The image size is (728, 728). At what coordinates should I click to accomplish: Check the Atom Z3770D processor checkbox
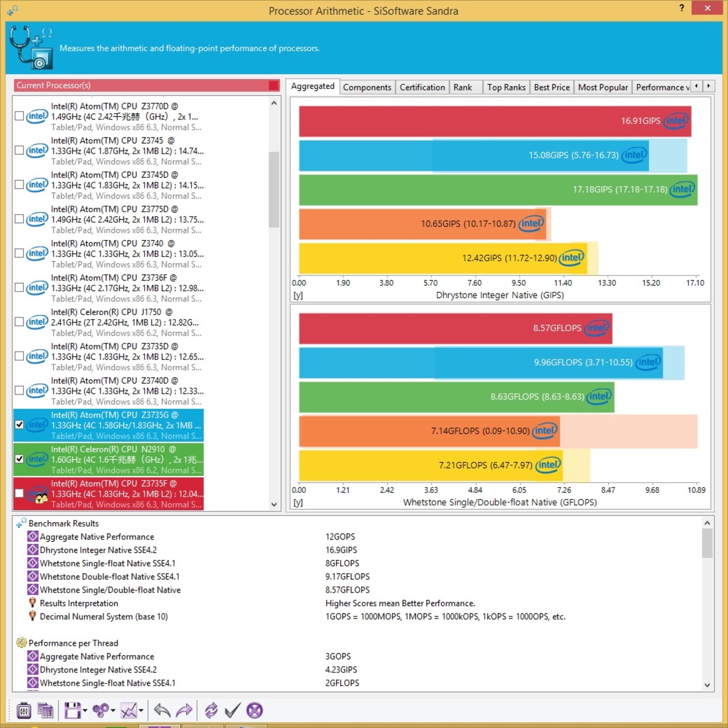point(19,116)
